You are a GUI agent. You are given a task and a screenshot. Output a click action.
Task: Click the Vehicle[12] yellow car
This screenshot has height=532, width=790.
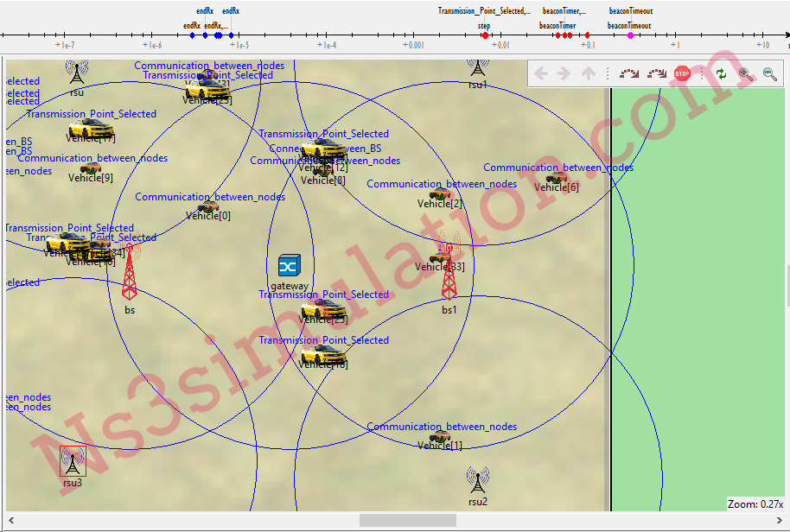(323, 149)
